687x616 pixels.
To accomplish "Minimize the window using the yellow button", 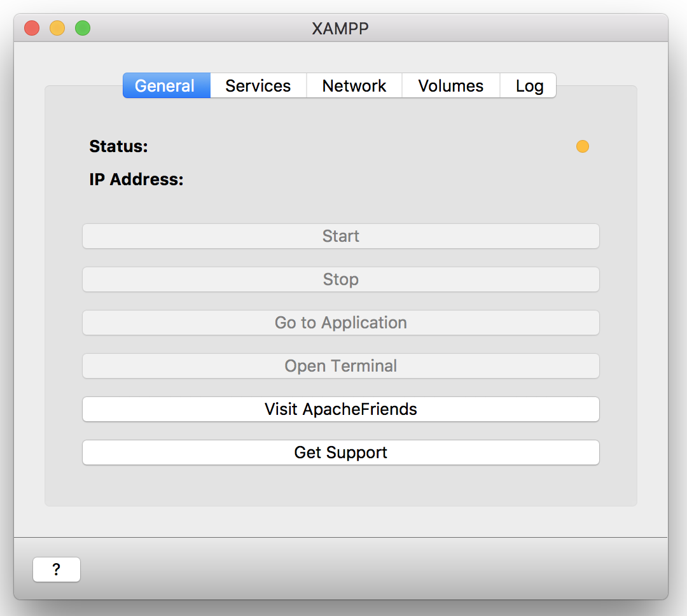I will pyautogui.click(x=57, y=28).
